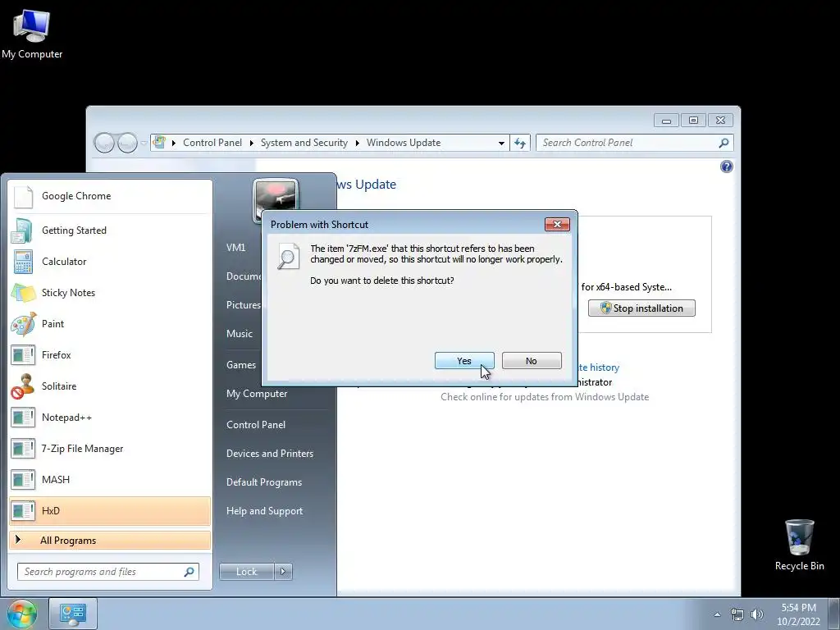
Task: Click Control Panel address bar icon
Action: click(x=159, y=142)
